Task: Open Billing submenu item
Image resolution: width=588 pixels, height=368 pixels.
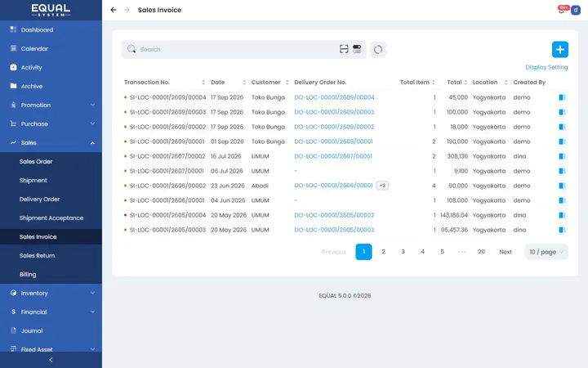Action: tap(51, 274)
